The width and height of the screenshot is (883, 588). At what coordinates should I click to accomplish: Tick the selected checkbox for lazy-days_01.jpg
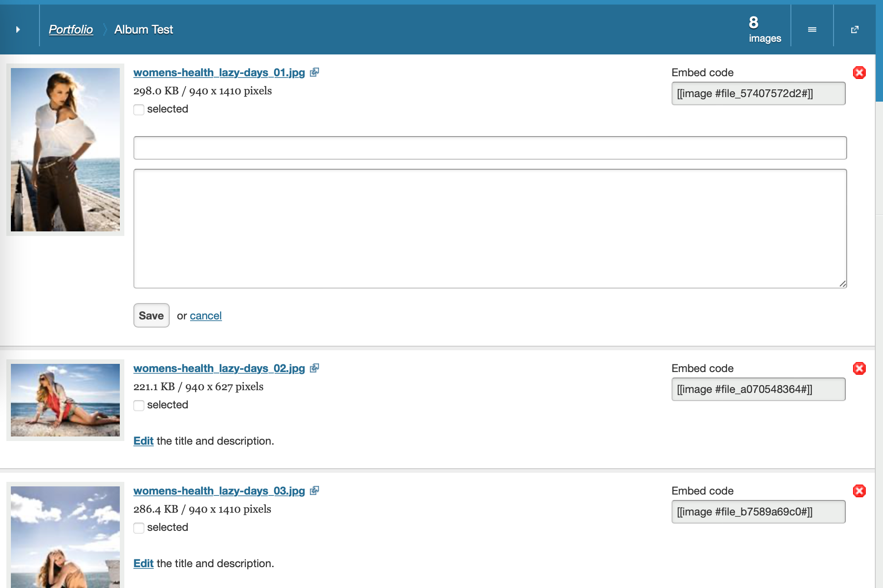pos(139,109)
